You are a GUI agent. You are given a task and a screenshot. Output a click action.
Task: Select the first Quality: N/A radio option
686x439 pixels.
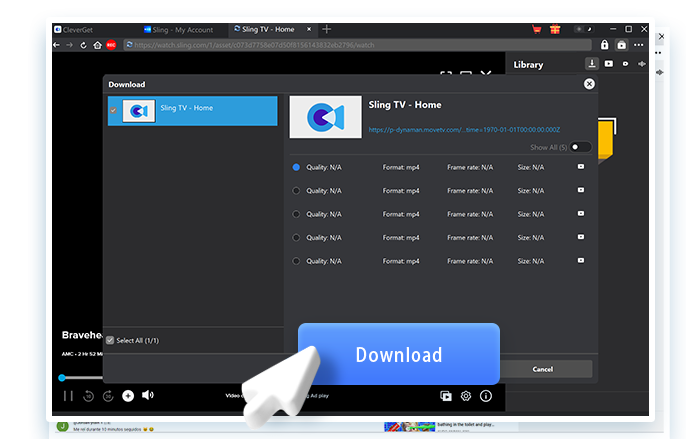click(296, 167)
